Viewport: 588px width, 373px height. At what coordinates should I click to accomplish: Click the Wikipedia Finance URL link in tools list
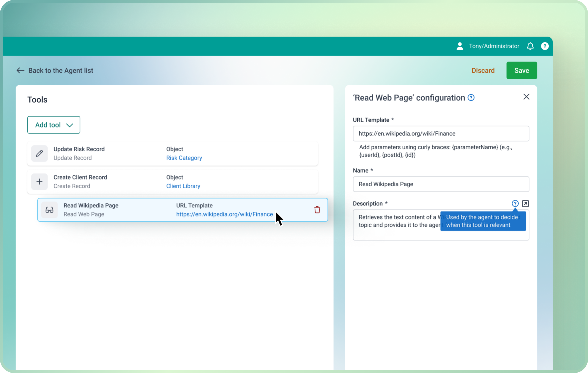(224, 214)
